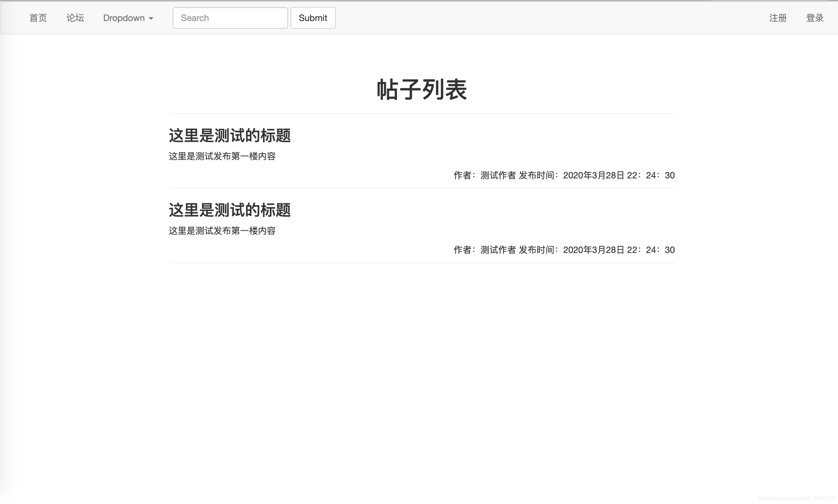Select the 首页 navigation item
Viewport: 838px width, 504px height.
click(38, 18)
